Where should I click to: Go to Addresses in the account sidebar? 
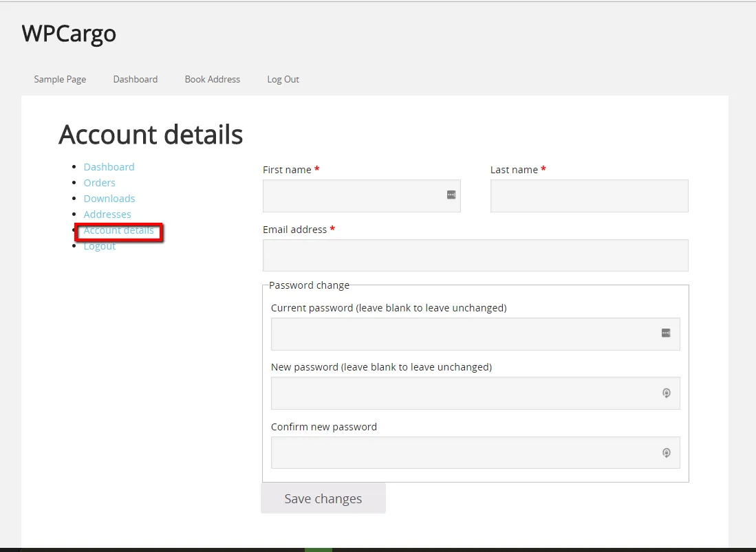point(107,214)
